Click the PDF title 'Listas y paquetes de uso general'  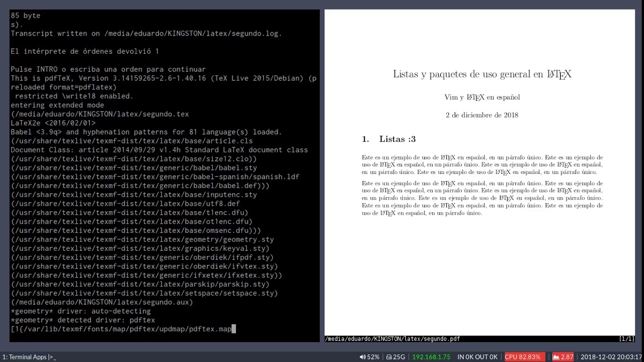482,74
